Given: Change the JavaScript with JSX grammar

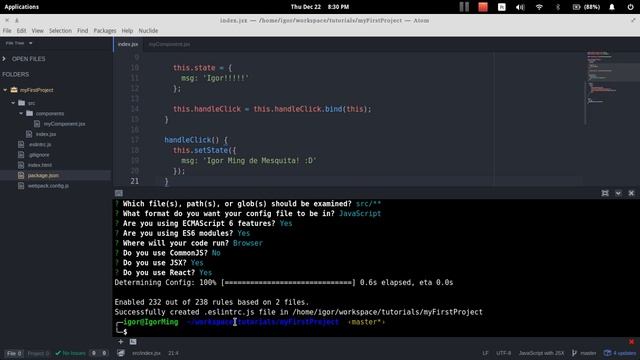Looking at the screenshot, I should pos(541,353).
